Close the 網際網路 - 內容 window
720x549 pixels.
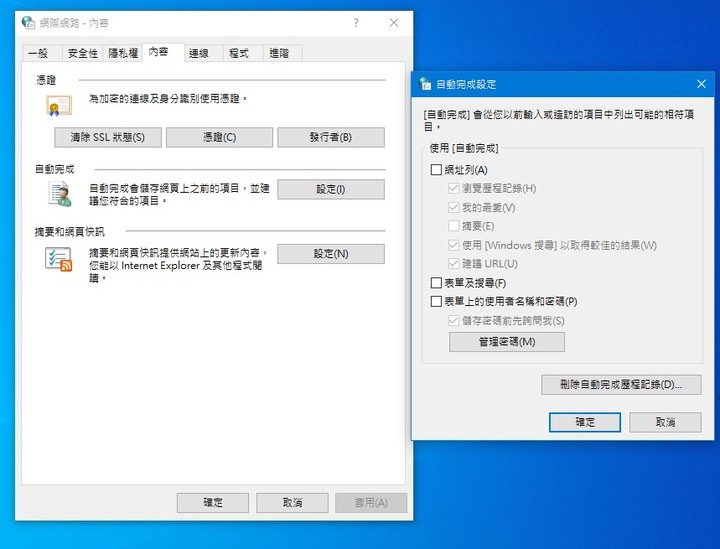click(x=394, y=22)
